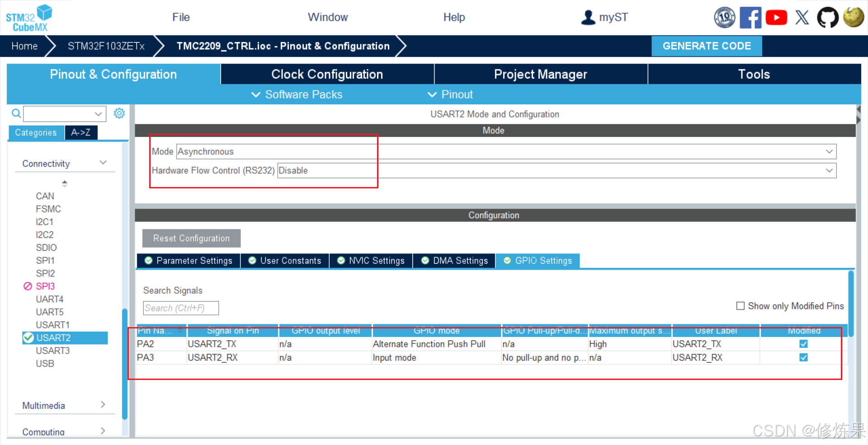Switch to A->Z view tab

81,132
